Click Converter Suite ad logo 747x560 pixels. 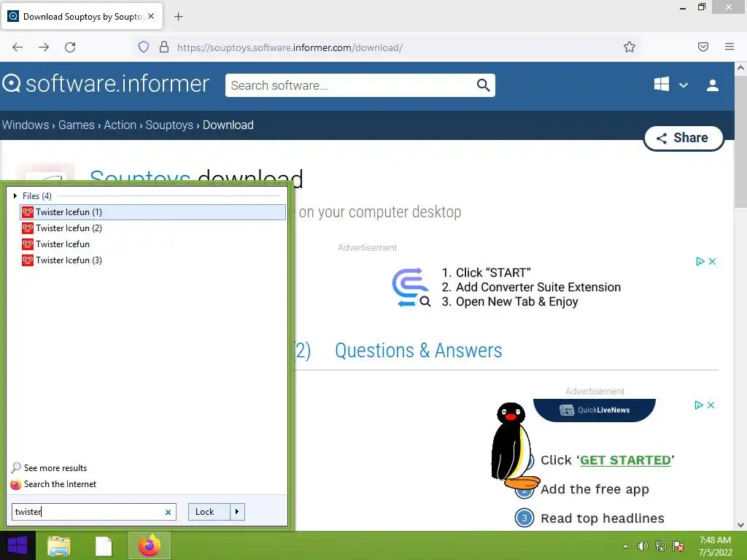[x=411, y=287]
